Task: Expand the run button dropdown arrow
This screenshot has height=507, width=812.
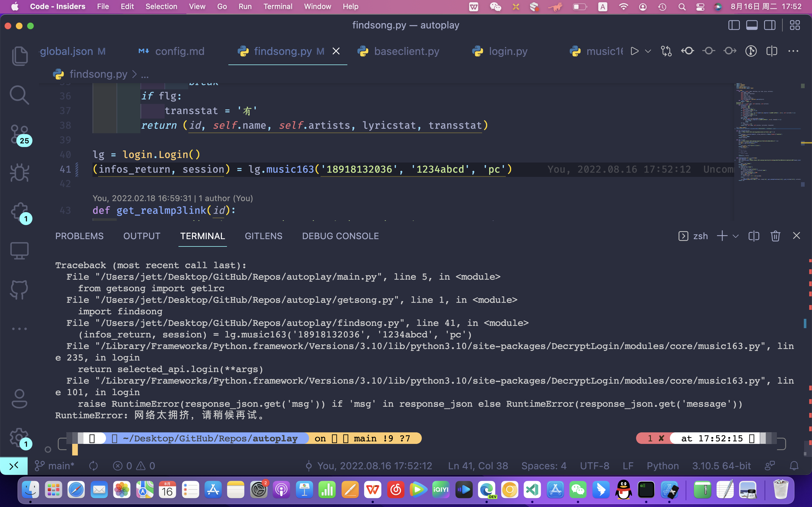Action: [x=648, y=51]
